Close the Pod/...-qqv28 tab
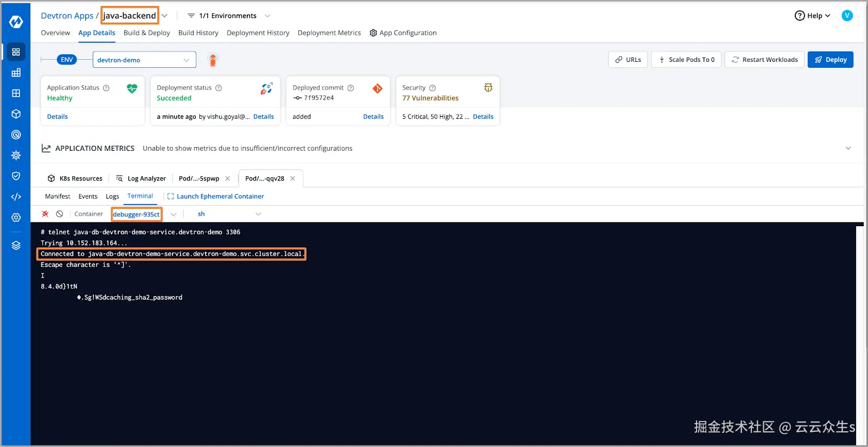This screenshot has width=868, height=447. point(292,178)
